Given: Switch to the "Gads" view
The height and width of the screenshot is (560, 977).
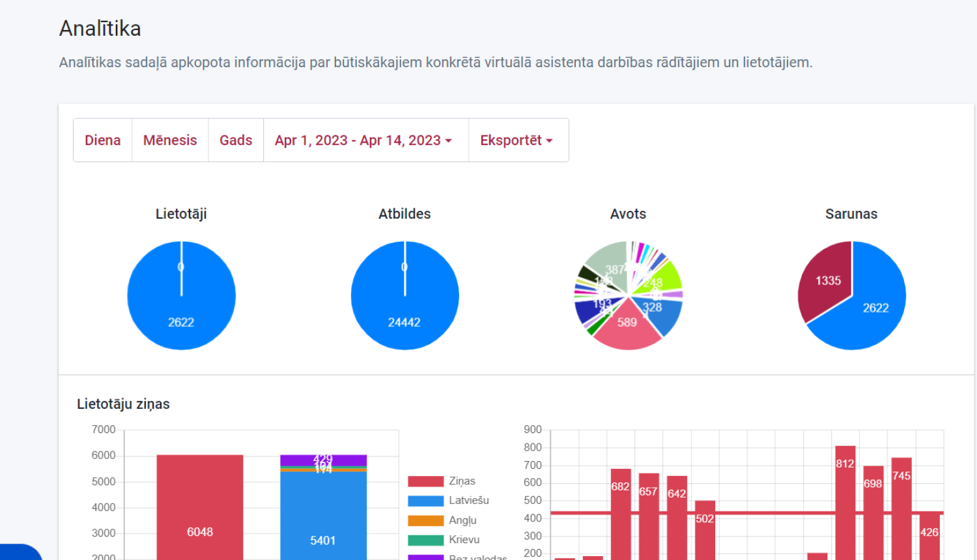Looking at the screenshot, I should click(x=236, y=140).
